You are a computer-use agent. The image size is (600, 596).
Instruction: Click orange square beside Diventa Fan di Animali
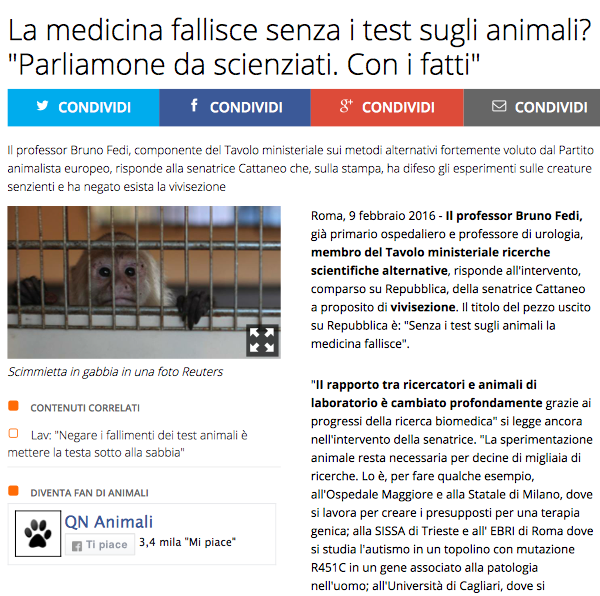tap(13, 490)
